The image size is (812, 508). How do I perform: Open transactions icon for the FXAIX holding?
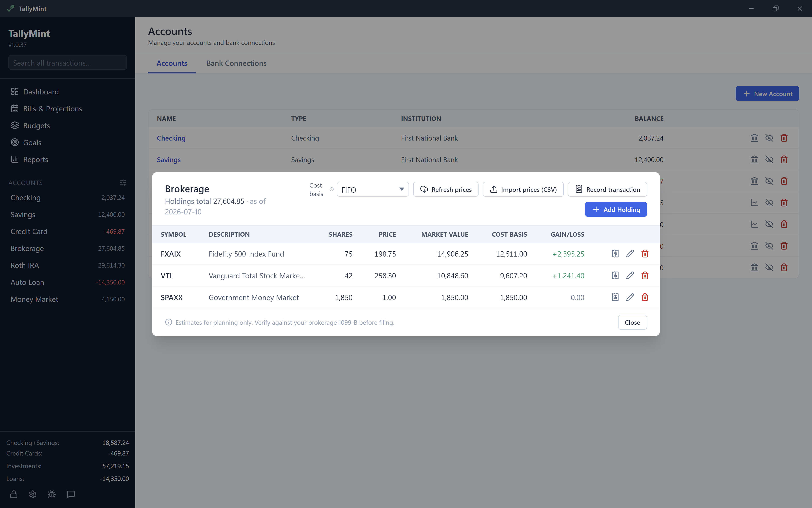615,254
